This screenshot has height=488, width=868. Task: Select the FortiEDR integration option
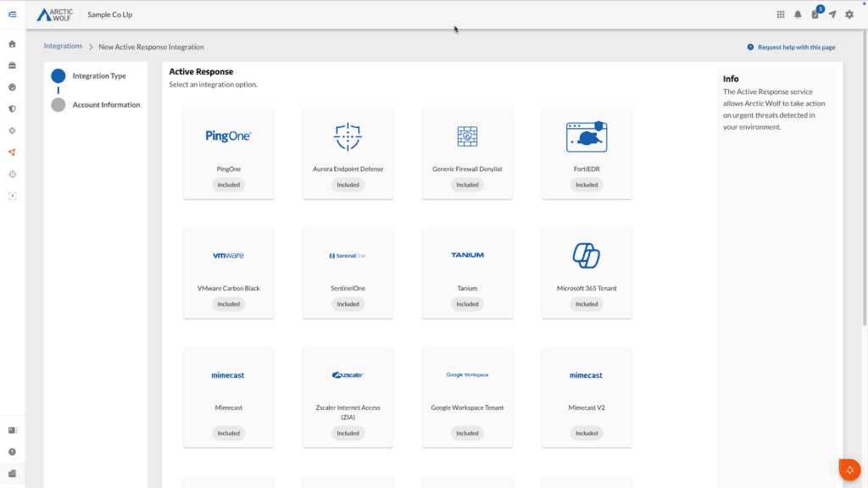click(587, 153)
